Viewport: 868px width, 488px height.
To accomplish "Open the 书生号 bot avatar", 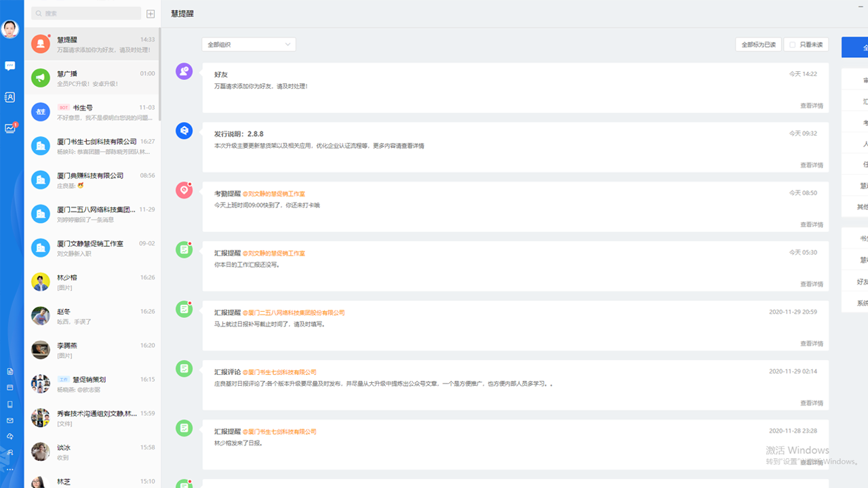I will pyautogui.click(x=41, y=112).
